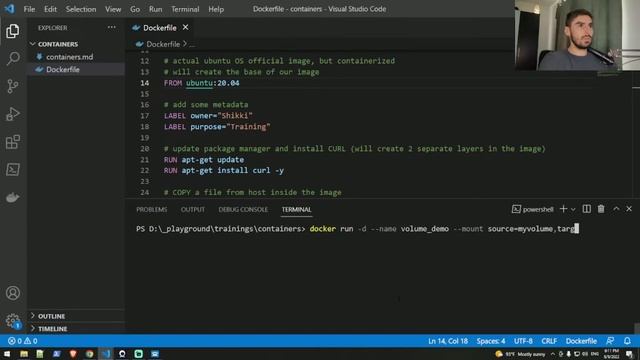Click the terminal command input line
Image resolution: width=640 pixels, height=360 pixels.
tap(357, 229)
